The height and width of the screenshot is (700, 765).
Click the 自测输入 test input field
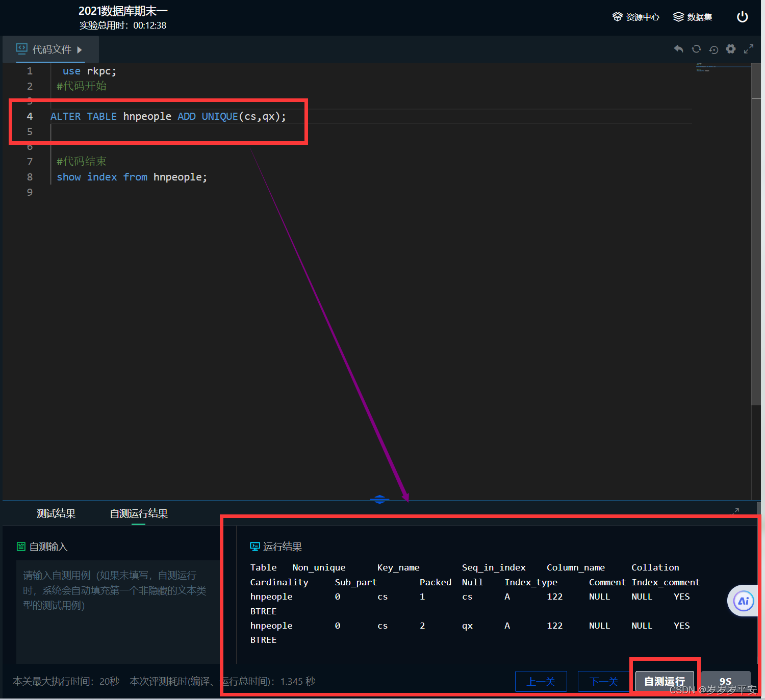[x=118, y=611]
